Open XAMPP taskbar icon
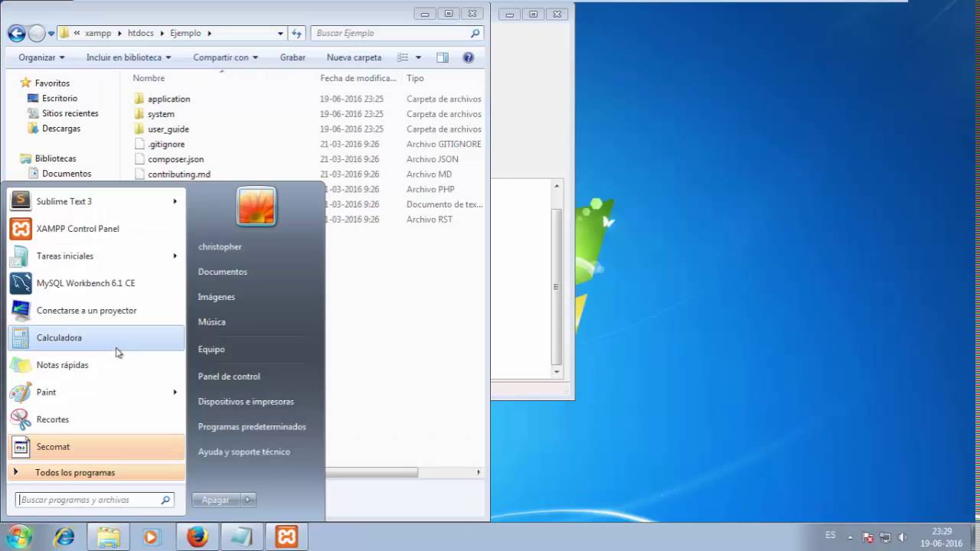 tap(286, 537)
